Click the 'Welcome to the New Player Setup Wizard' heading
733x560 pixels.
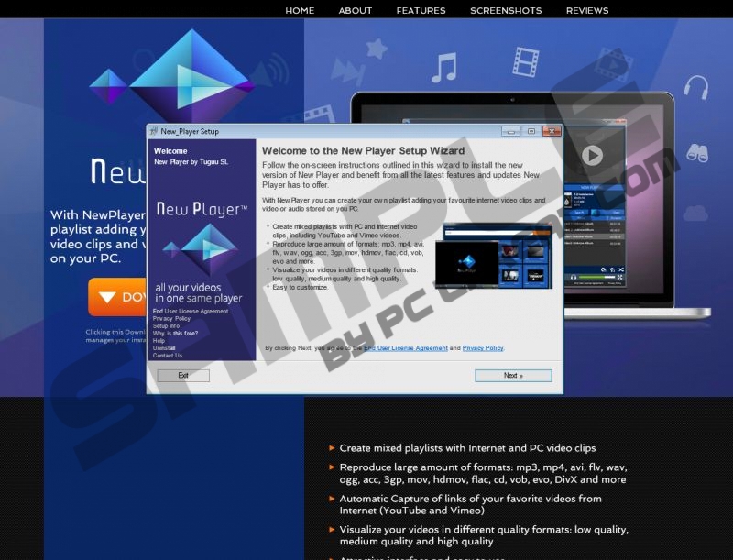[363, 151]
